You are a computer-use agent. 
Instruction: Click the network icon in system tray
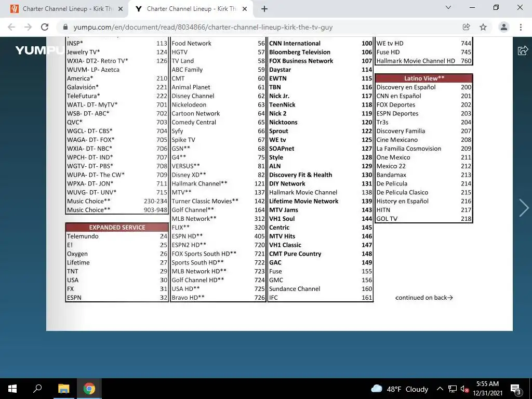453,389
